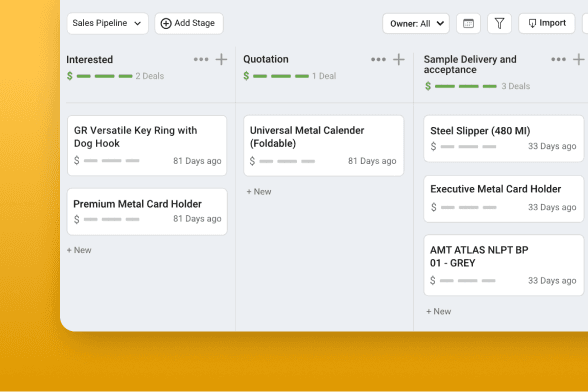Click + New under Sample Delivery column

[438, 311]
